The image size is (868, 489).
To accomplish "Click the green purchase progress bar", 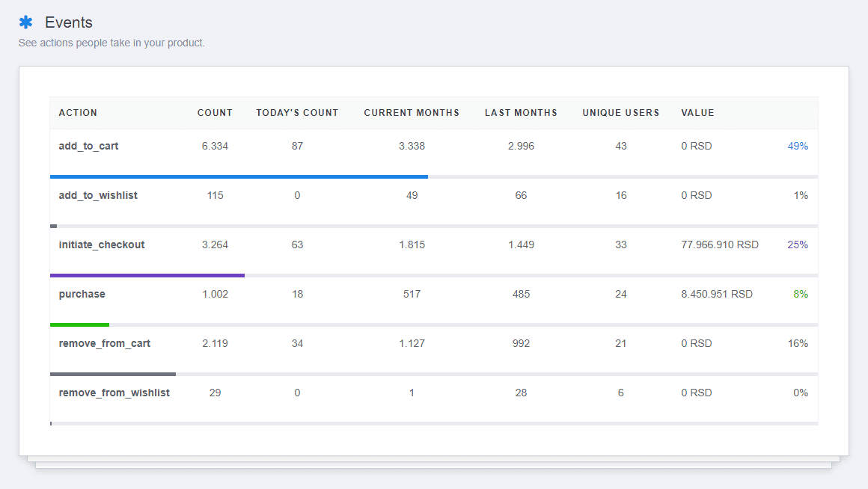I will pos(80,325).
